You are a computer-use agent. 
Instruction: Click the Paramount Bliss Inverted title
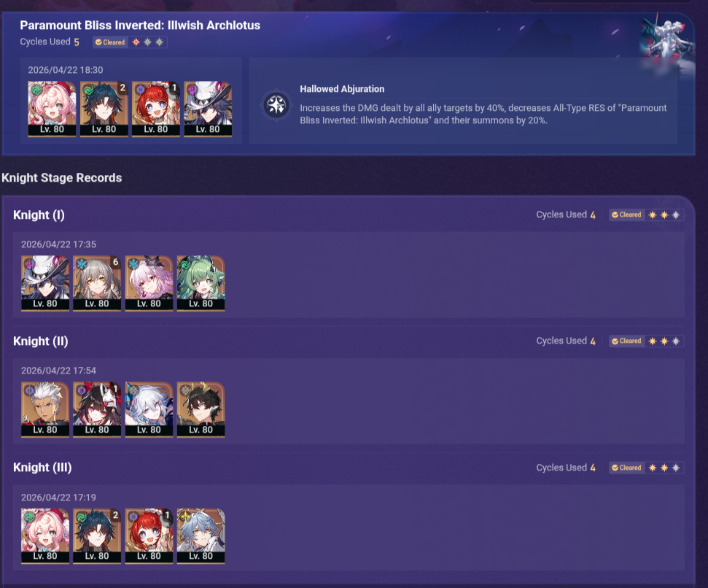pyautogui.click(x=140, y=26)
